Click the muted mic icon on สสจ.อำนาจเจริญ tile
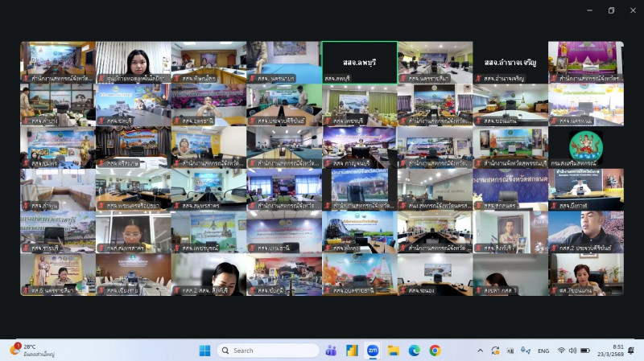Viewport: 644px width, 361px height. pos(478,79)
